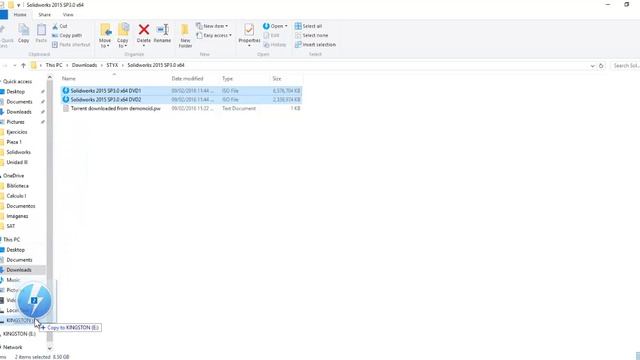This screenshot has height=360, width=640.
Task: Open Quick access in navigation pane
Action: (x=17, y=82)
